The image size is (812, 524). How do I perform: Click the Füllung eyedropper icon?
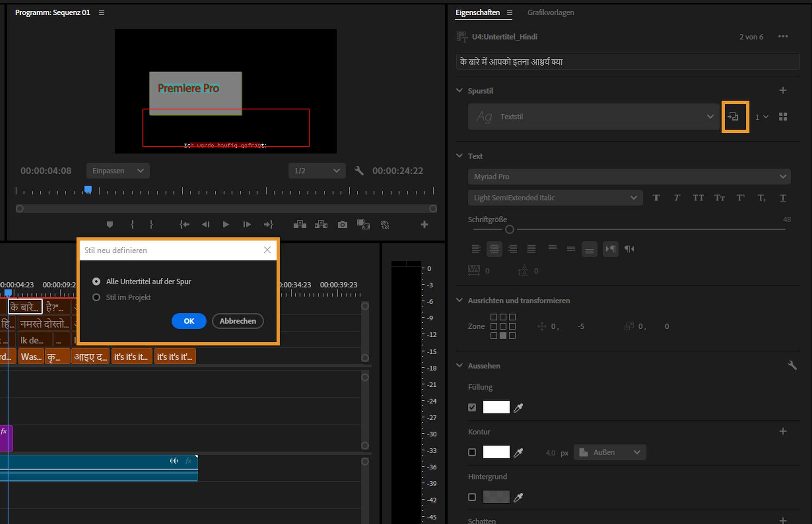point(518,407)
